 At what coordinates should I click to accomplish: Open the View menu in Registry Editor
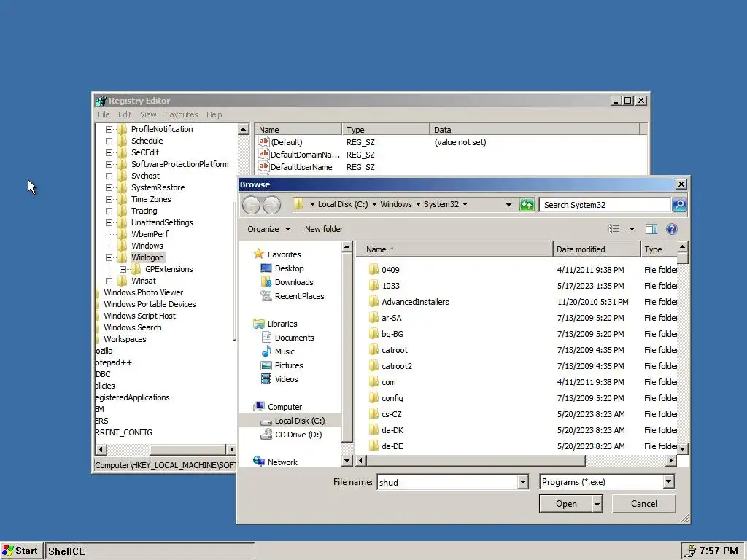click(148, 114)
